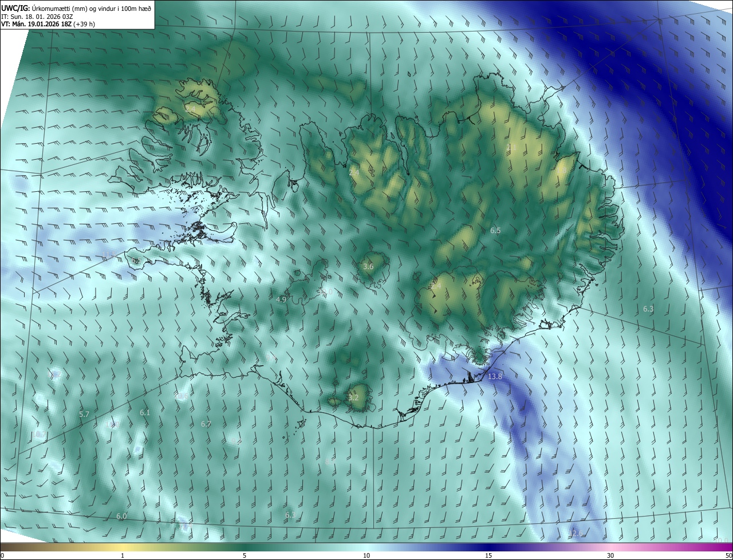Click the 4.9 value on the map

[x=281, y=299]
